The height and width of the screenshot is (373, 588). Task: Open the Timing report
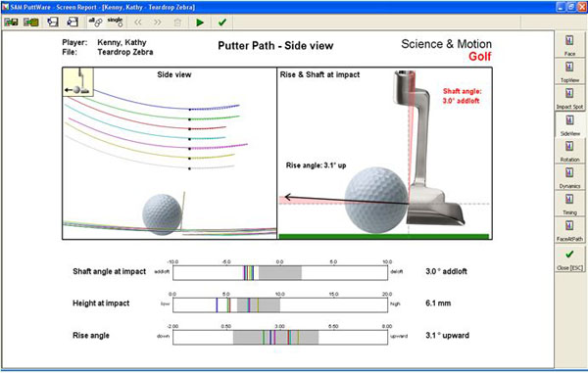pos(569,204)
